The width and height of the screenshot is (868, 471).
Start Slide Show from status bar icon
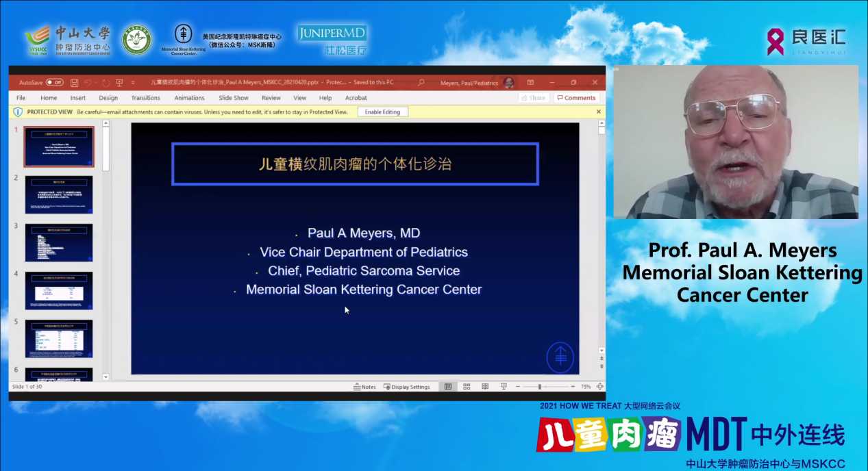(504, 387)
